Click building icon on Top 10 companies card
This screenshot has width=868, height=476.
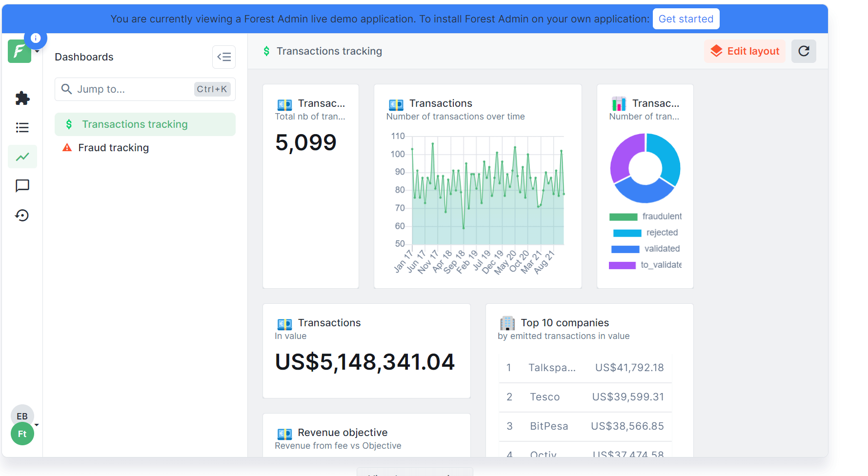[x=507, y=323]
